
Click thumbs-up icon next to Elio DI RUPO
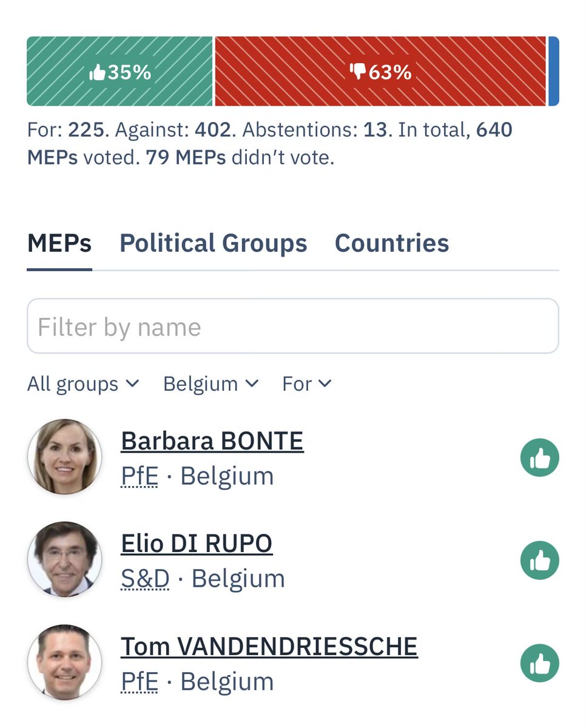(540, 561)
